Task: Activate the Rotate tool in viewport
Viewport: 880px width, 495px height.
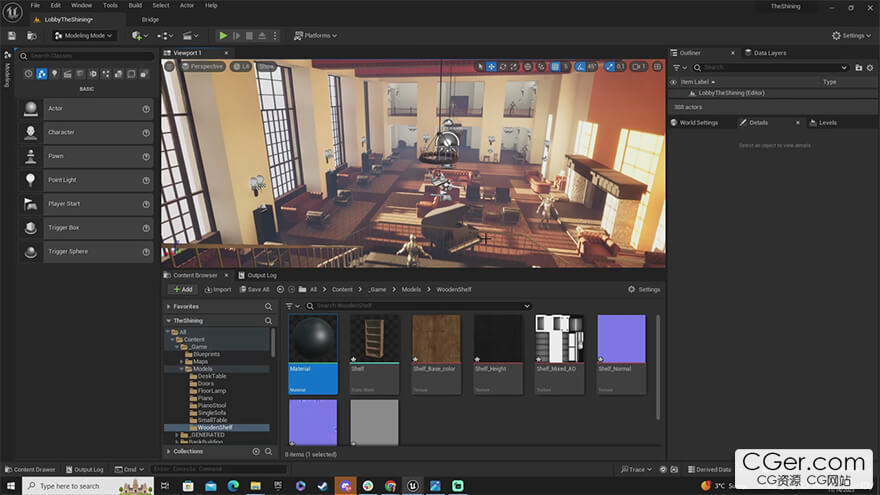Action: tap(502, 66)
